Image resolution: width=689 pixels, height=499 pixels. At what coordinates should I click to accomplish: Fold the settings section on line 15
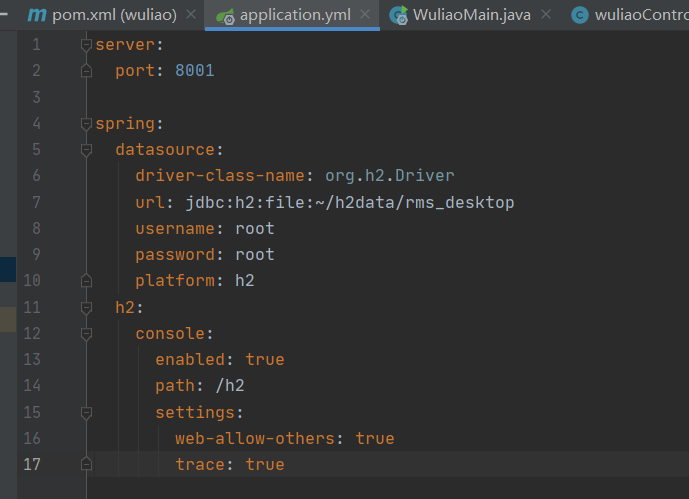[86, 412]
